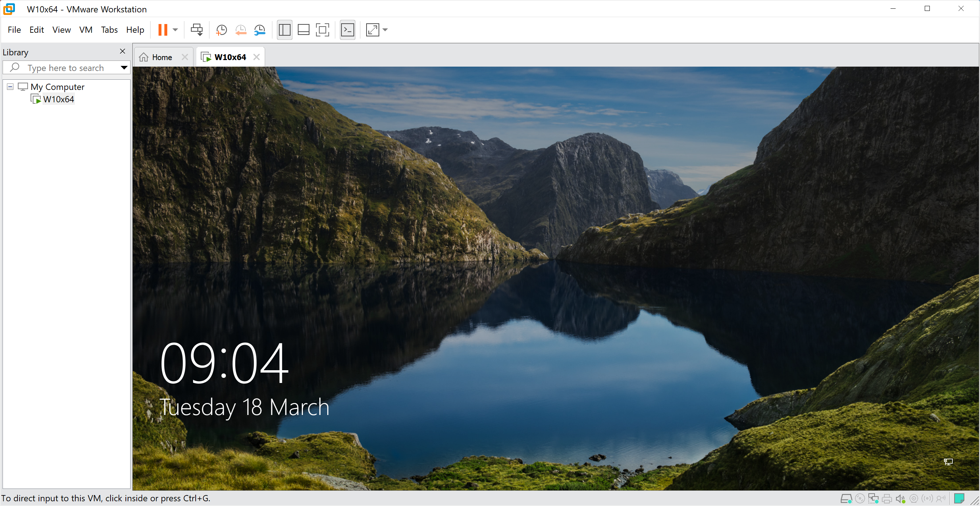Show the message log via sticky note icon

[959, 498]
